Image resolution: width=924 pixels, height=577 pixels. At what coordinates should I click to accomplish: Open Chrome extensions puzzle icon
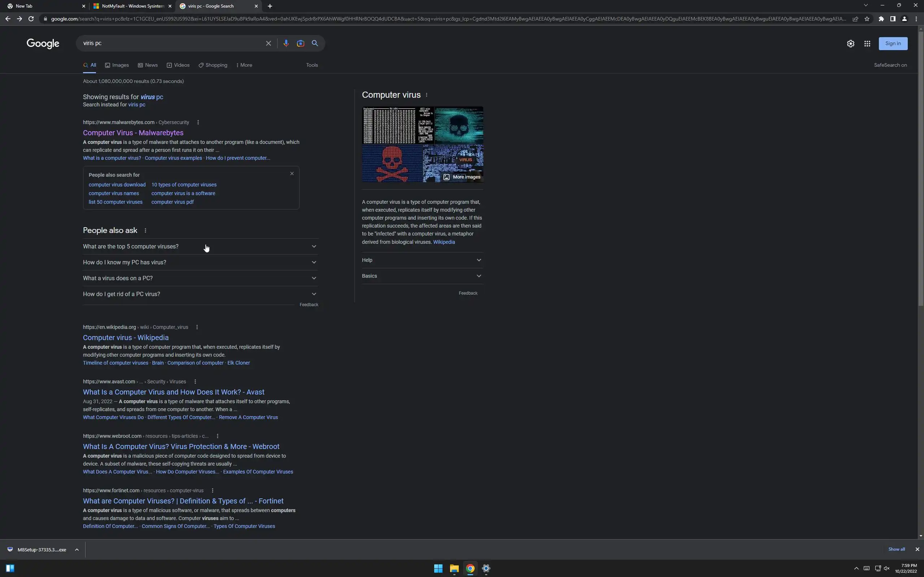[881, 19]
